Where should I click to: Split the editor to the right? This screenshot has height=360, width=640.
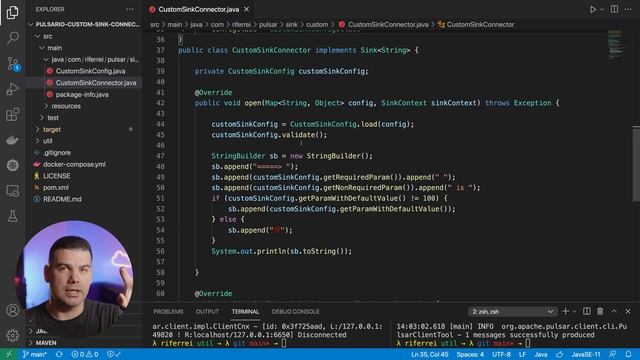pos(614,9)
